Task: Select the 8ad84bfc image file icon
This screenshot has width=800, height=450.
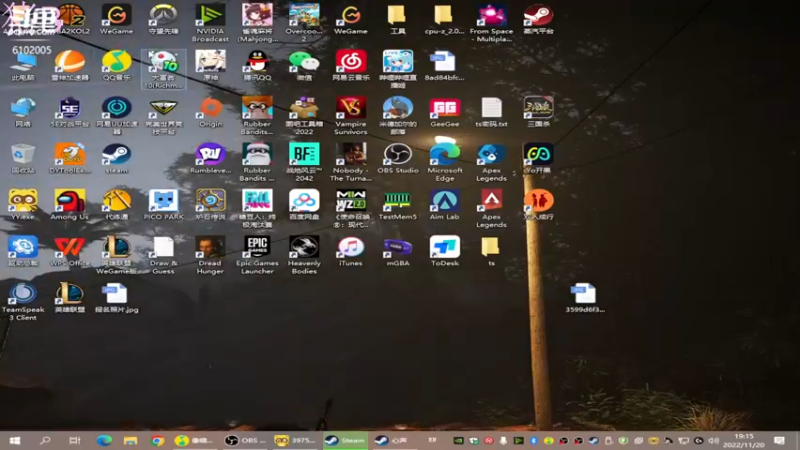Action: [x=444, y=65]
